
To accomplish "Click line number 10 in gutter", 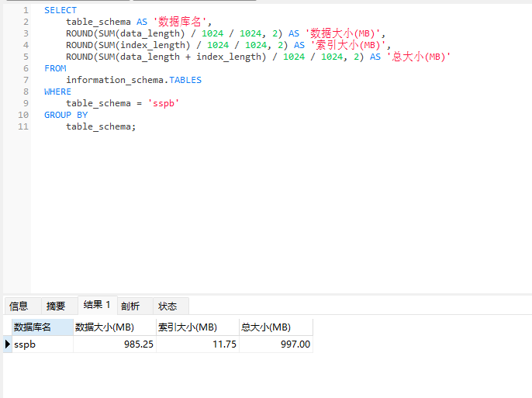I will (x=23, y=115).
